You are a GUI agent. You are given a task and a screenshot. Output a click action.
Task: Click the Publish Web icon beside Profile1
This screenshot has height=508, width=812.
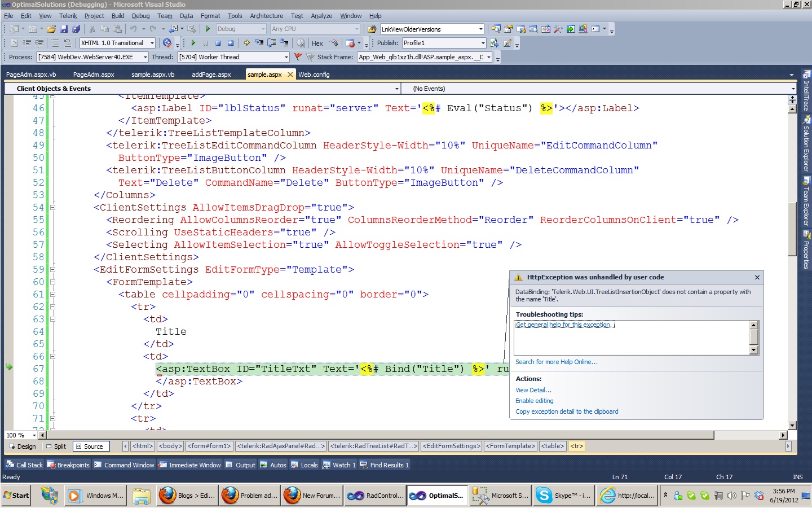(x=495, y=43)
